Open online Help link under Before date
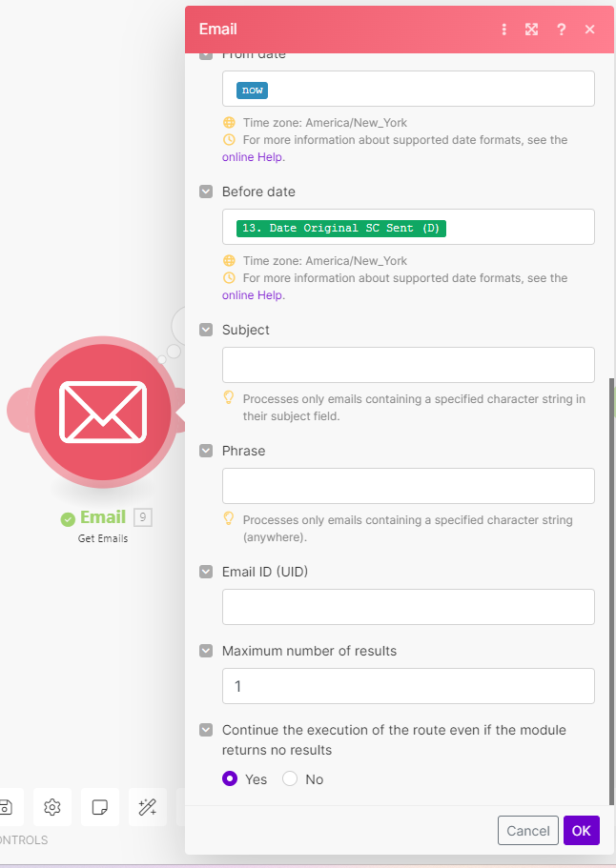The width and height of the screenshot is (616, 868). [x=253, y=295]
